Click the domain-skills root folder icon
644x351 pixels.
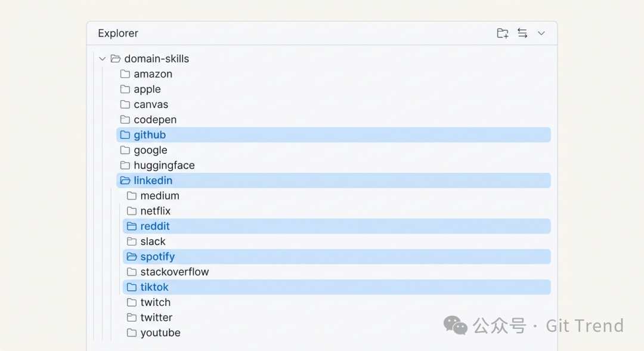coord(115,58)
